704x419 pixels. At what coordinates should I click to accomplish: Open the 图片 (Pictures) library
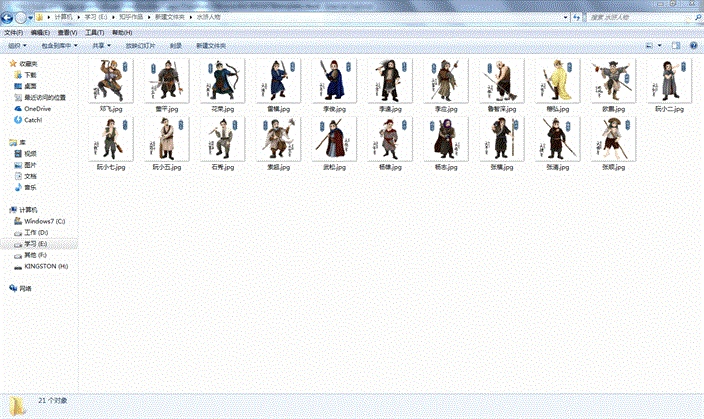(x=30, y=165)
